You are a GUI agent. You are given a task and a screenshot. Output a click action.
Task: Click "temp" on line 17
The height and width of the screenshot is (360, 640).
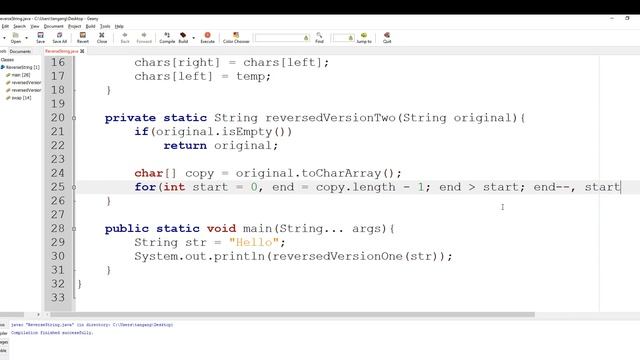pos(250,76)
